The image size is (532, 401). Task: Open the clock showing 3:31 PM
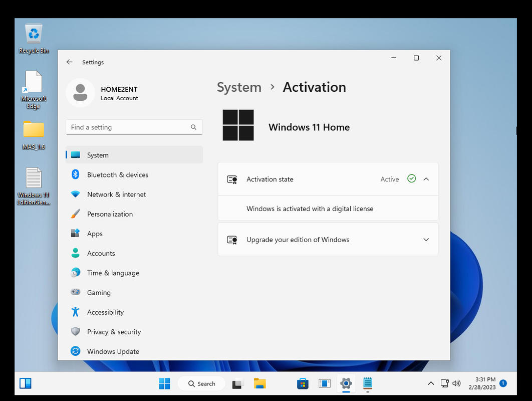482,383
